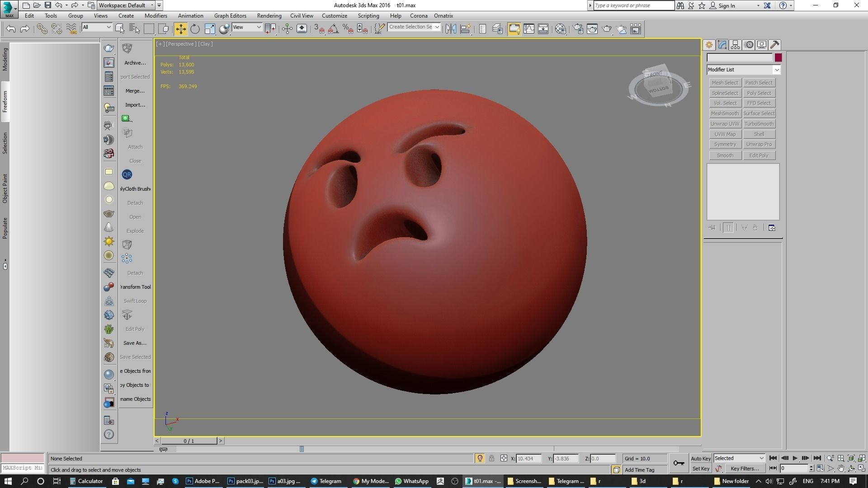Toggle Absolute/Offset transform type-in mode
868x488 pixels.
coord(504,458)
